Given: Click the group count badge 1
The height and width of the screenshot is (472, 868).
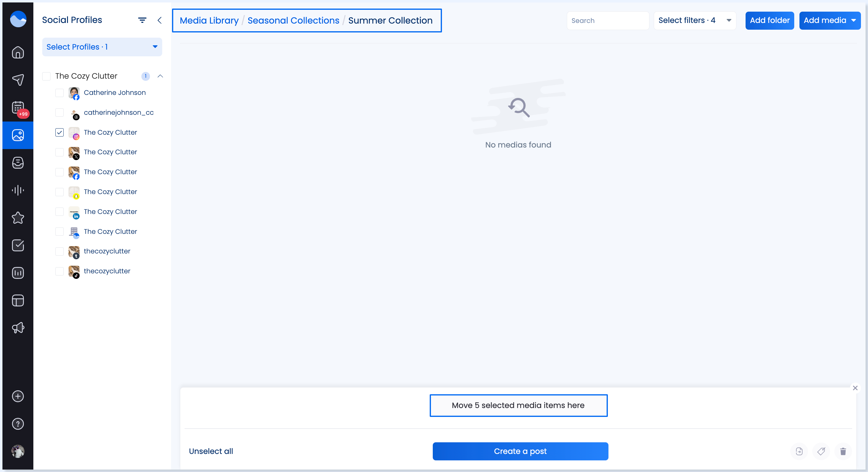Looking at the screenshot, I should [146, 76].
